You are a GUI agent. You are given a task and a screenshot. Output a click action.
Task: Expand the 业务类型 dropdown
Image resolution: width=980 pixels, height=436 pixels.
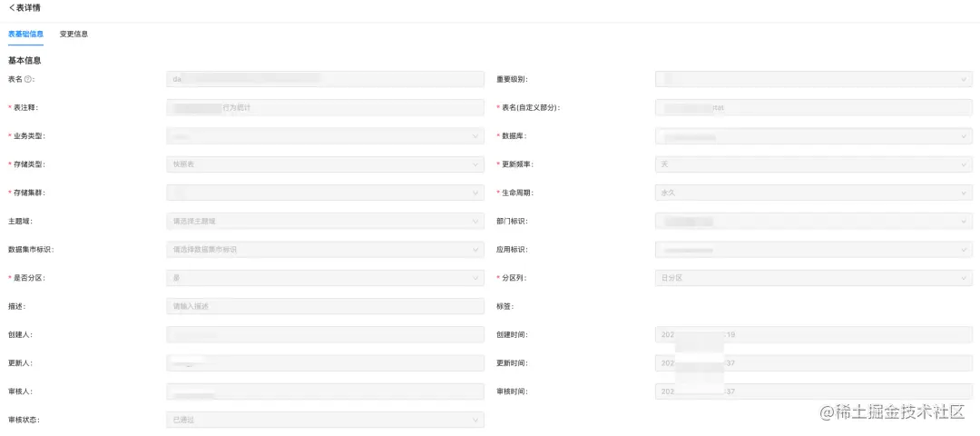(325, 135)
